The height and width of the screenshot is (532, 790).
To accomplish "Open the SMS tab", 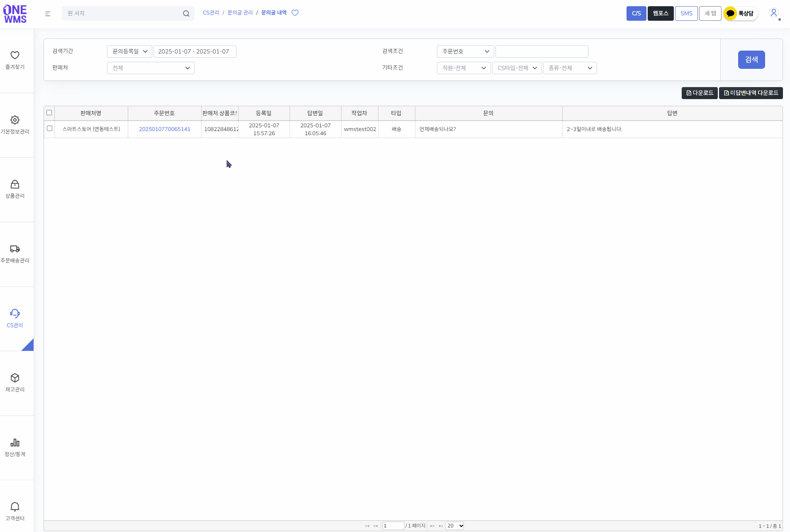I will (686, 13).
